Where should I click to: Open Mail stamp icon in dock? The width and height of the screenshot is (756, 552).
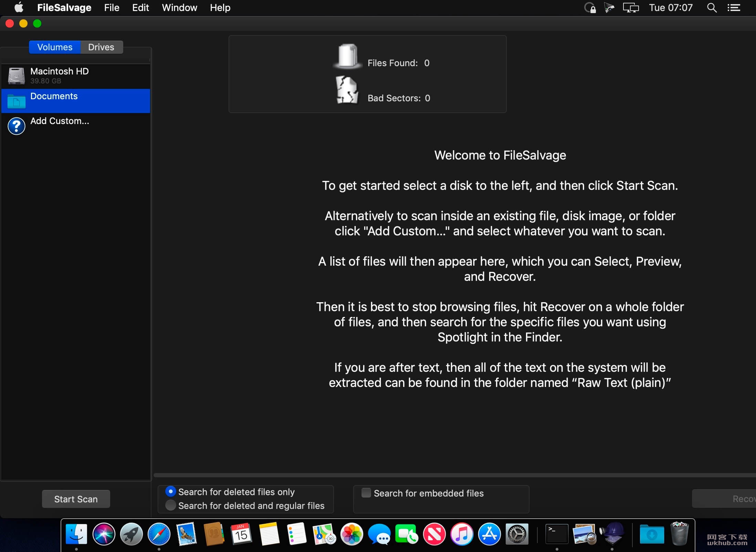click(x=186, y=534)
